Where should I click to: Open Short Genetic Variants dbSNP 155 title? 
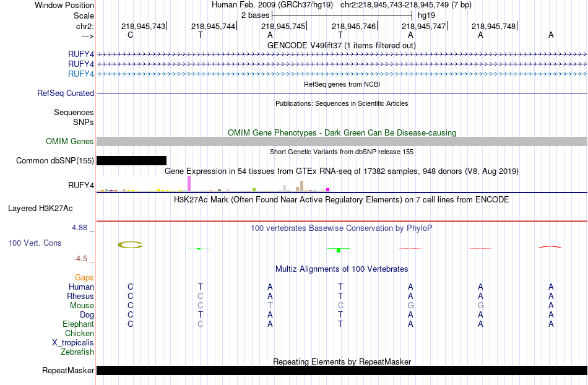click(x=342, y=152)
